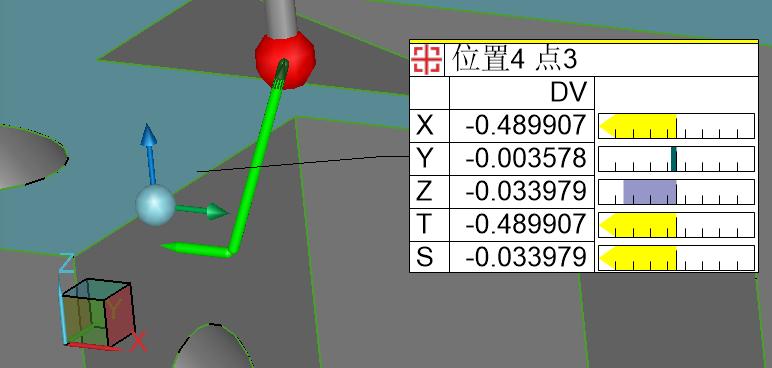Viewport: 772px width, 368px height.
Task: Select the X deviation value -0.489907
Action: [x=526, y=126]
